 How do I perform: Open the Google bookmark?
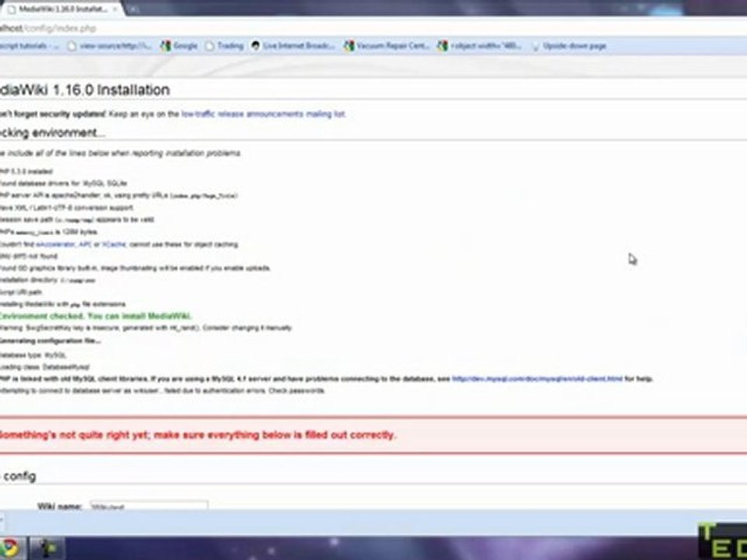(x=179, y=46)
